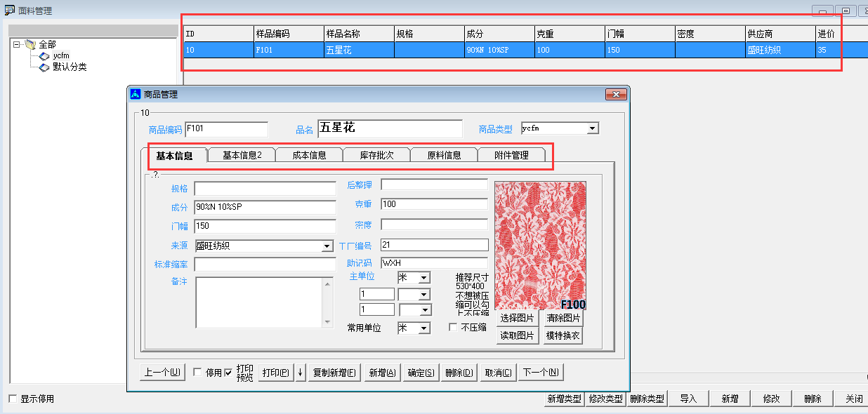Click the 导入 button

pyautogui.click(x=688, y=399)
